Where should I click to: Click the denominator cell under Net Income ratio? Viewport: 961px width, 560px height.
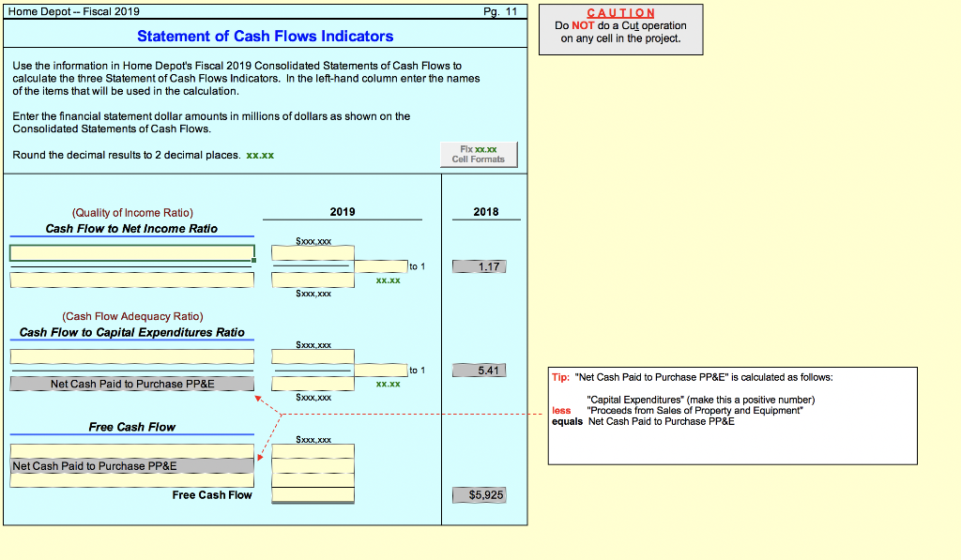[312, 279]
